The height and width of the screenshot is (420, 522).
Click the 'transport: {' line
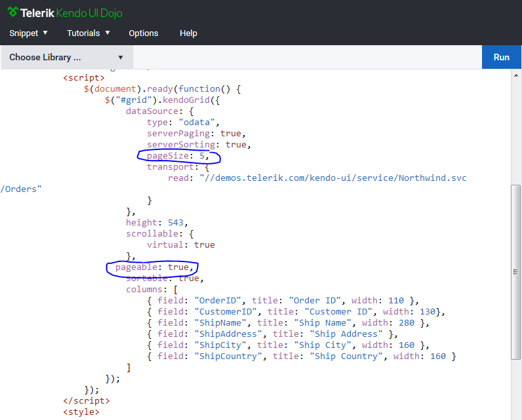[x=178, y=167]
